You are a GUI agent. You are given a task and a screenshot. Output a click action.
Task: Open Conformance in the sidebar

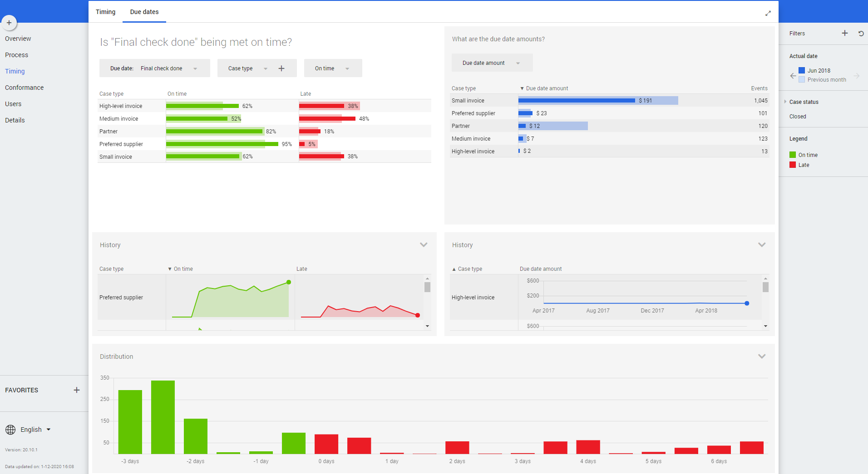[x=25, y=88]
